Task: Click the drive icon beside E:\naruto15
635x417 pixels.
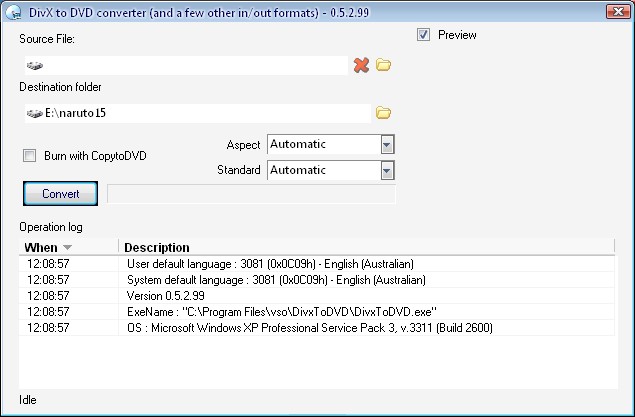Action: click(35, 113)
